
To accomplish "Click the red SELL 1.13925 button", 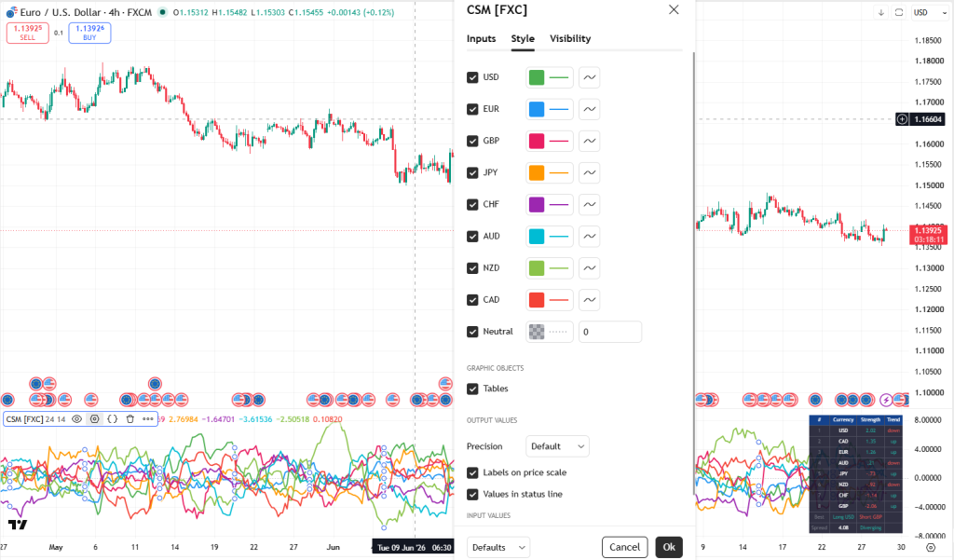I will pos(27,33).
